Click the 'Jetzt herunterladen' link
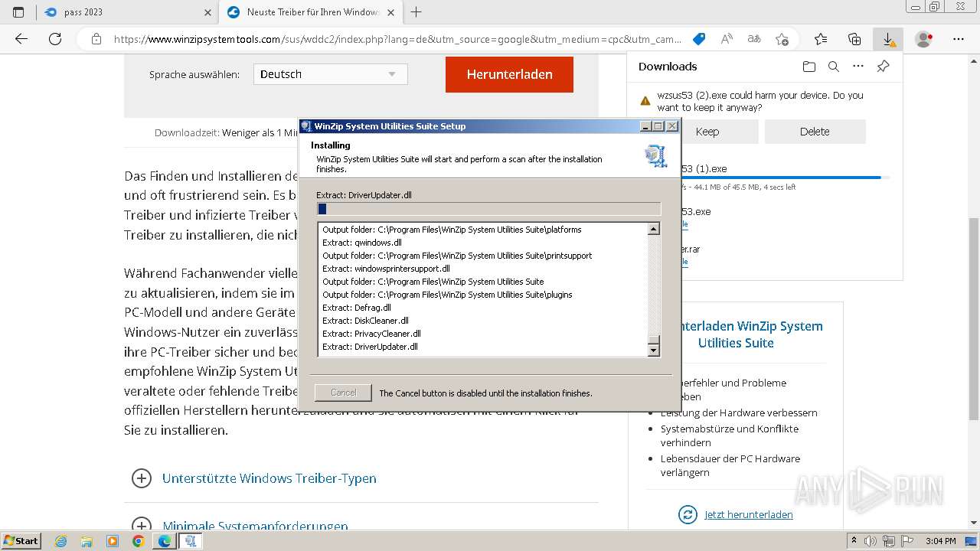The width and height of the screenshot is (980, 551). pos(749,514)
